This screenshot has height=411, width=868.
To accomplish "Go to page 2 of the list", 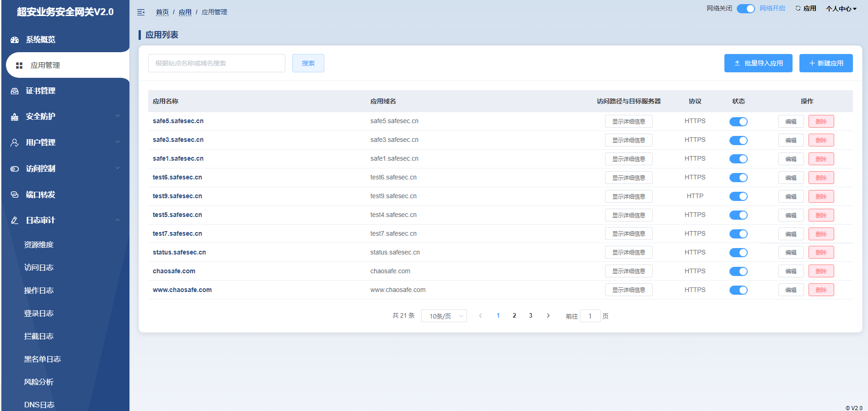I will [x=514, y=316].
